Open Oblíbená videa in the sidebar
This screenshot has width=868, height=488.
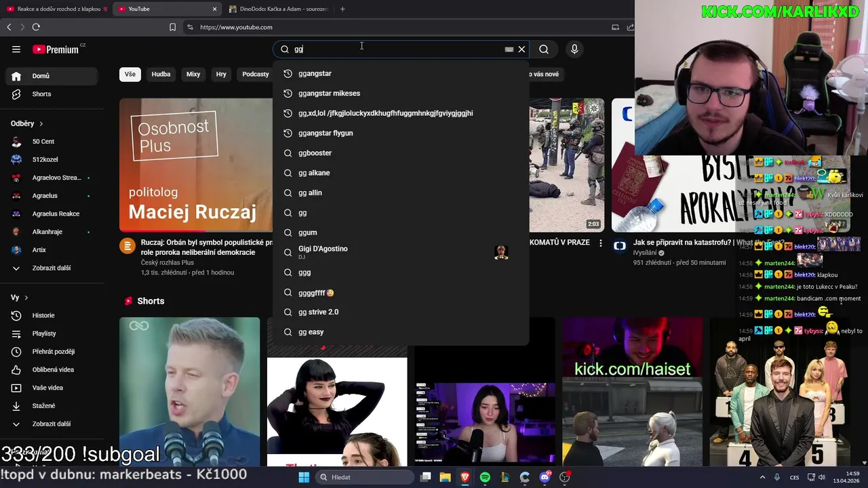point(52,369)
